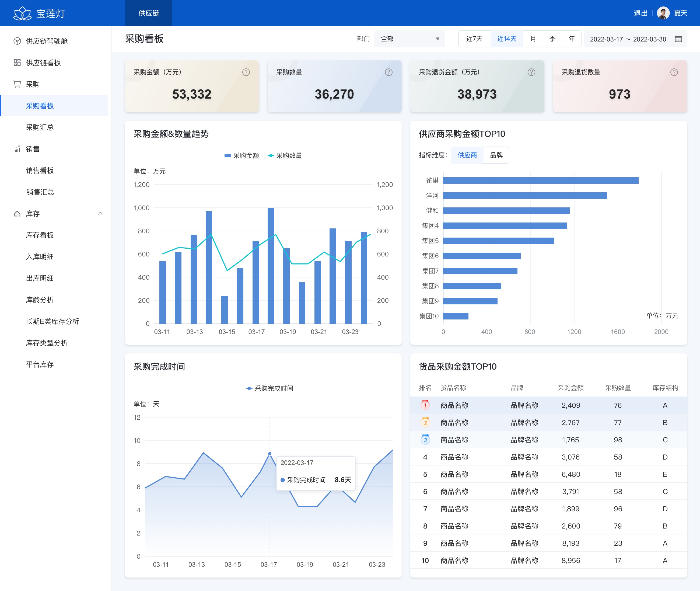Click 采购数量 column header in table
The image size is (700, 591).
[x=618, y=388]
